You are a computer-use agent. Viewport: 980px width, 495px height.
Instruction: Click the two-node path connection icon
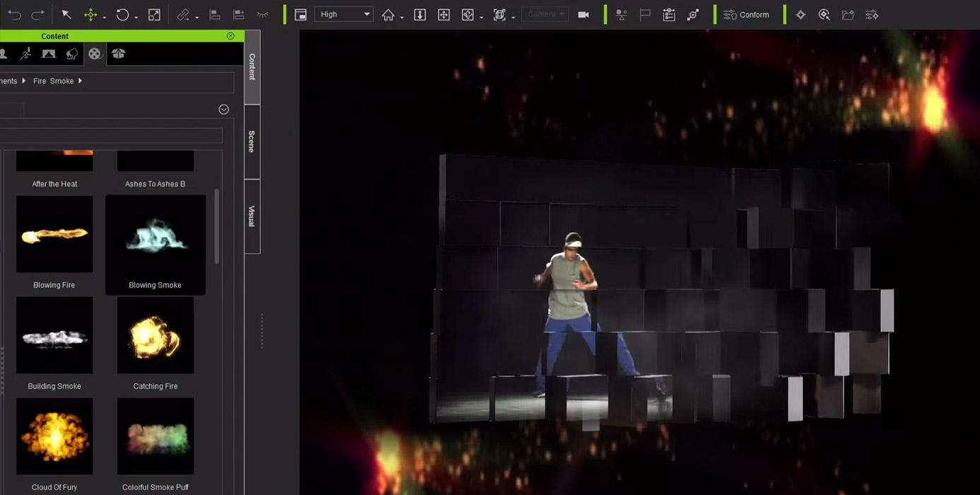[693, 14]
